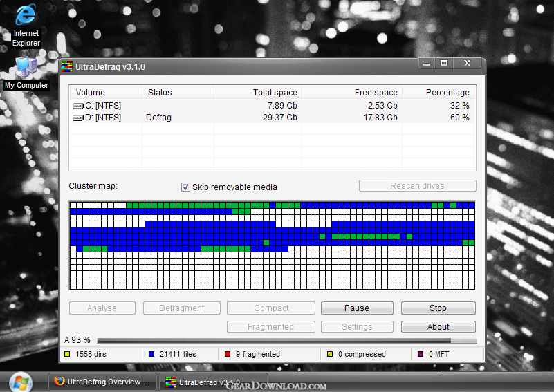Toggle Skip removable media checkbox
The width and height of the screenshot is (554, 392).
185,187
